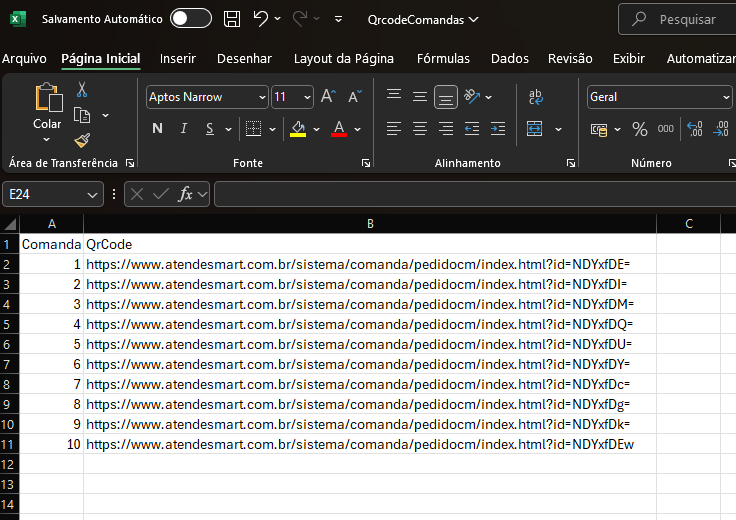The height and width of the screenshot is (520, 736).
Task: Click the Increase Indent icon
Action: (498, 129)
